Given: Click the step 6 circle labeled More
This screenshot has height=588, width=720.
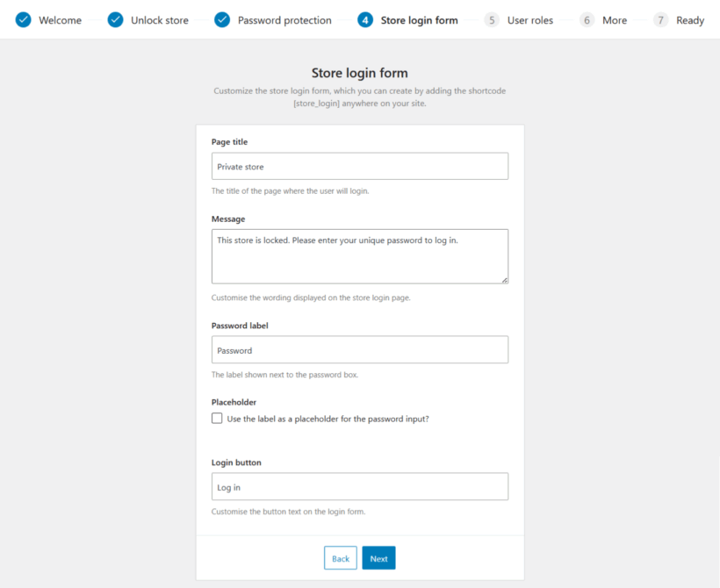Looking at the screenshot, I should [586, 19].
